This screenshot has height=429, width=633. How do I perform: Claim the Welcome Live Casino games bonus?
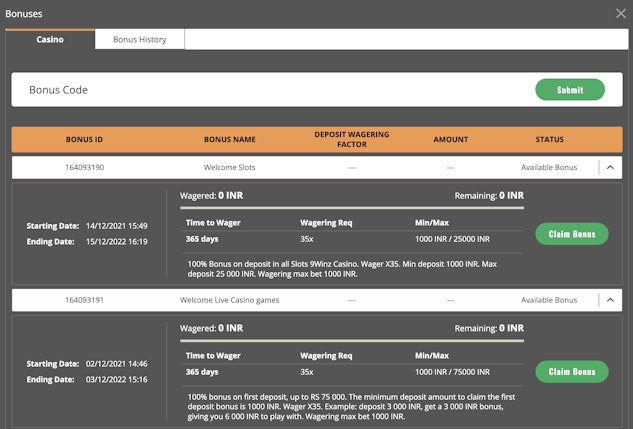[x=572, y=372]
